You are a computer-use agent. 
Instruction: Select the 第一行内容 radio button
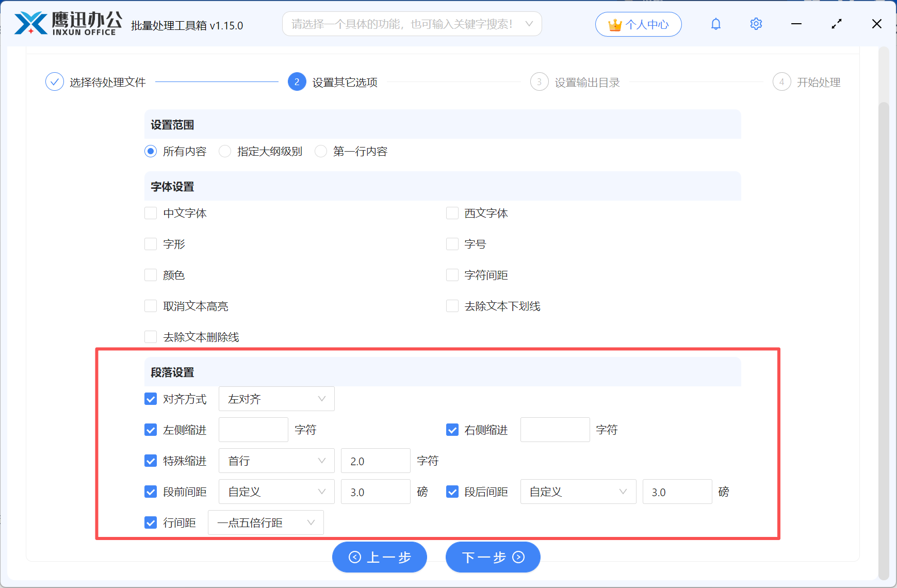[321, 151]
